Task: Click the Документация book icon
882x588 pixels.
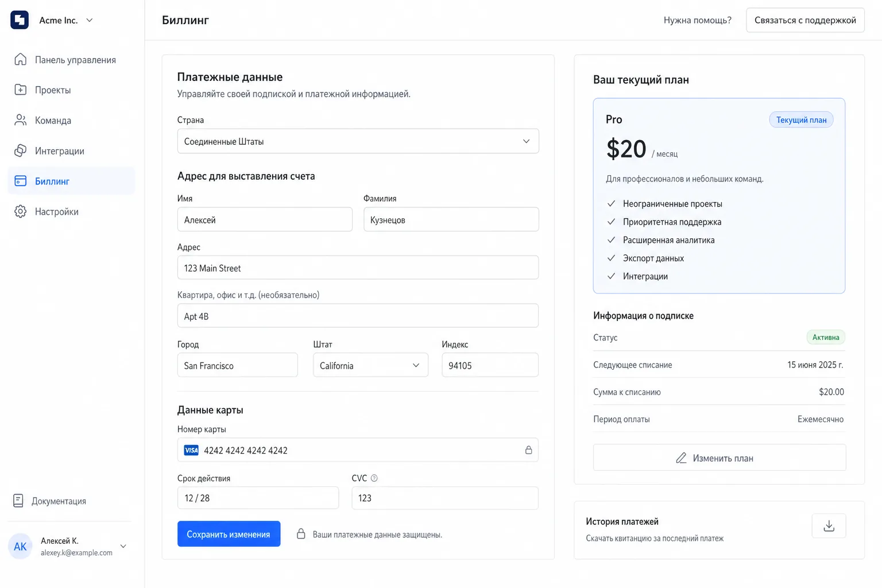Action: point(18,501)
